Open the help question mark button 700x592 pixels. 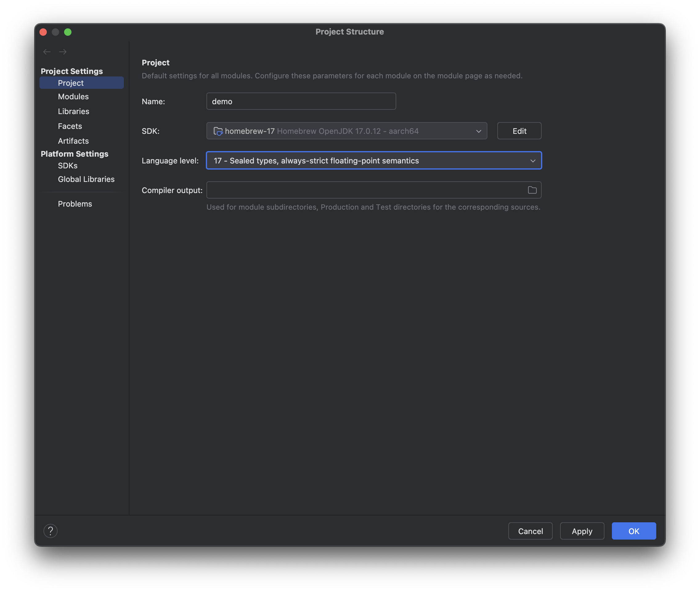[x=50, y=531]
